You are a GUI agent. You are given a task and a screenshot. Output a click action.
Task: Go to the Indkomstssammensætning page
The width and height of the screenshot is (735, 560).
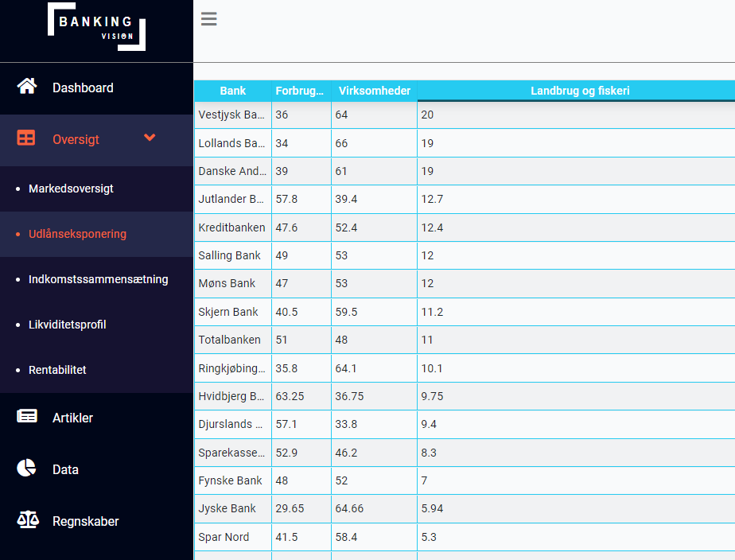99,279
